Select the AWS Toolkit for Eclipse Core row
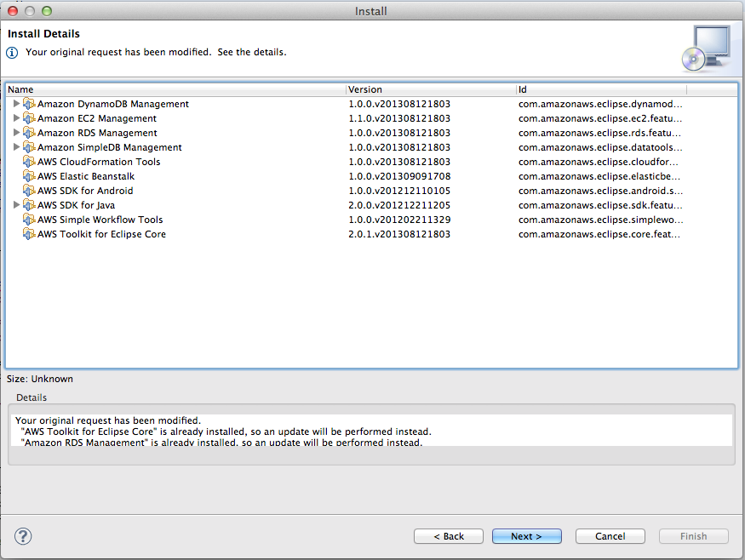Image resolution: width=745 pixels, height=560 pixels. click(x=371, y=234)
